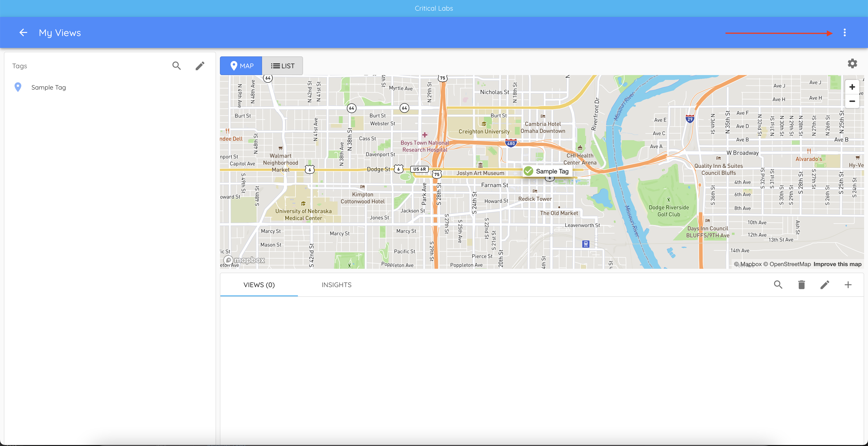Click the Farnam St map label
The width and height of the screenshot is (868, 446).
coord(494,185)
